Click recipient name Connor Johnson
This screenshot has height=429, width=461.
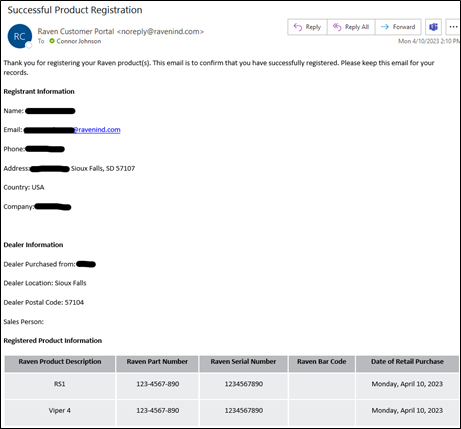[x=79, y=41]
